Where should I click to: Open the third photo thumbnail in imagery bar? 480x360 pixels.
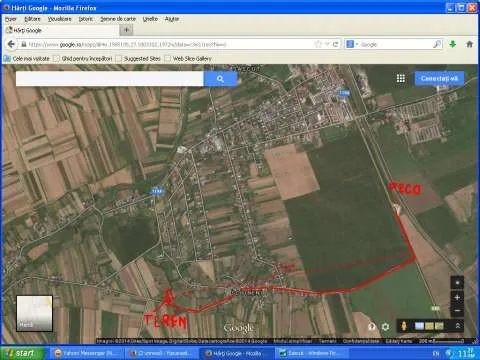click(x=439, y=326)
